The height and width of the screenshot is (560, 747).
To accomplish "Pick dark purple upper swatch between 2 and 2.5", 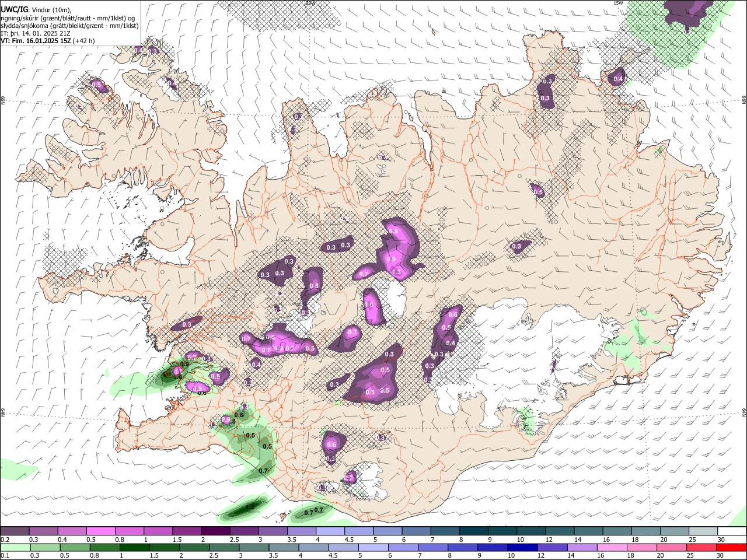I will (215, 531).
